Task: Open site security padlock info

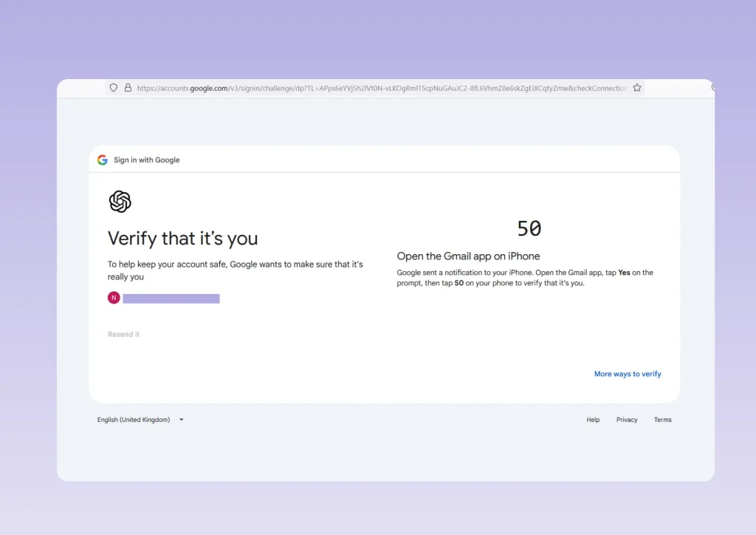Action: click(x=128, y=88)
